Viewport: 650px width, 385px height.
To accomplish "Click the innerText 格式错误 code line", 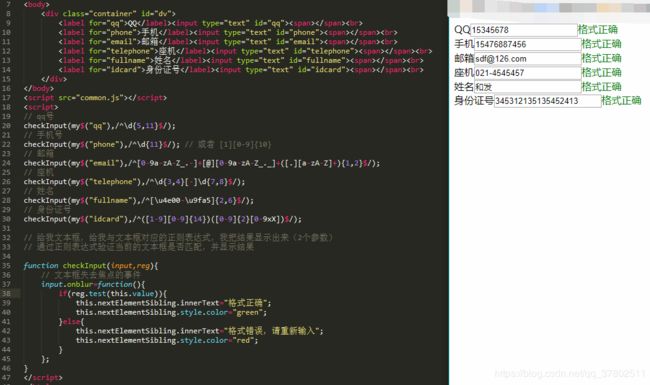I will [199, 331].
